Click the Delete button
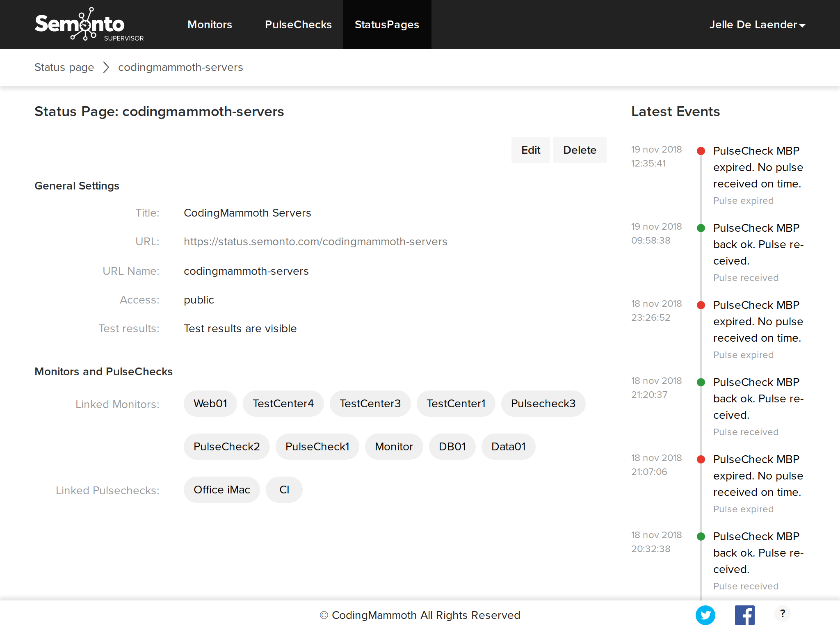The image size is (840, 630). 580,150
